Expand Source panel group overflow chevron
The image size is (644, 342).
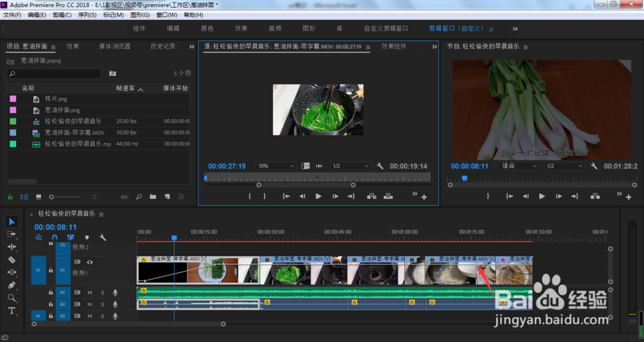coord(435,47)
